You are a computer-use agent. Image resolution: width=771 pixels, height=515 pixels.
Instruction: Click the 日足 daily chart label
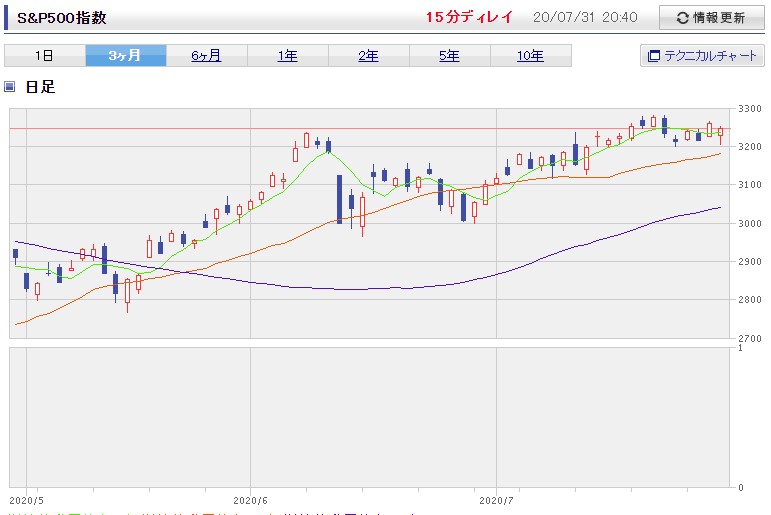click(40, 87)
